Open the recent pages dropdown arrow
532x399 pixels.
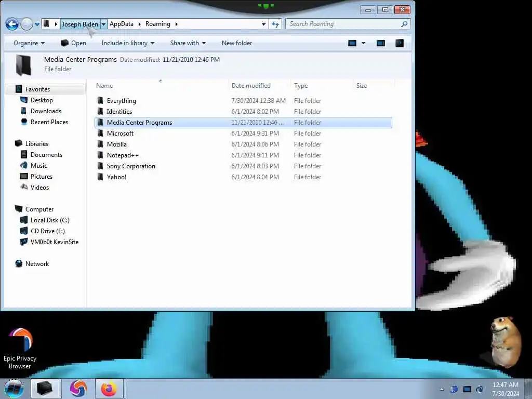pyautogui.click(x=37, y=24)
